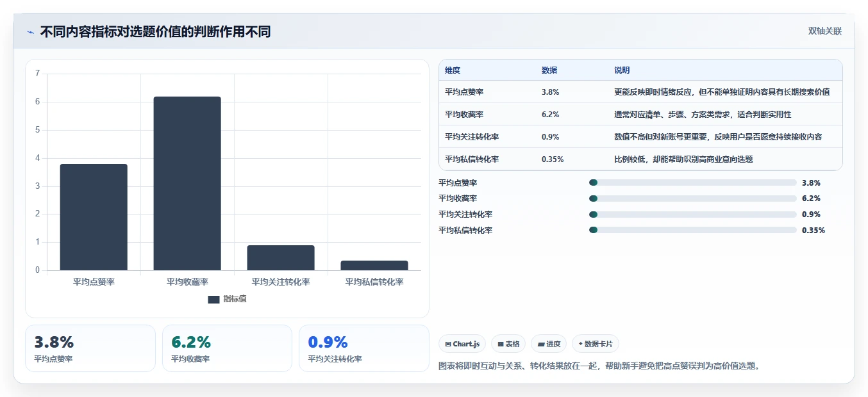The image size is (868, 397).
Task: Select the 平均收藏率 table cell
Action: point(464,115)
